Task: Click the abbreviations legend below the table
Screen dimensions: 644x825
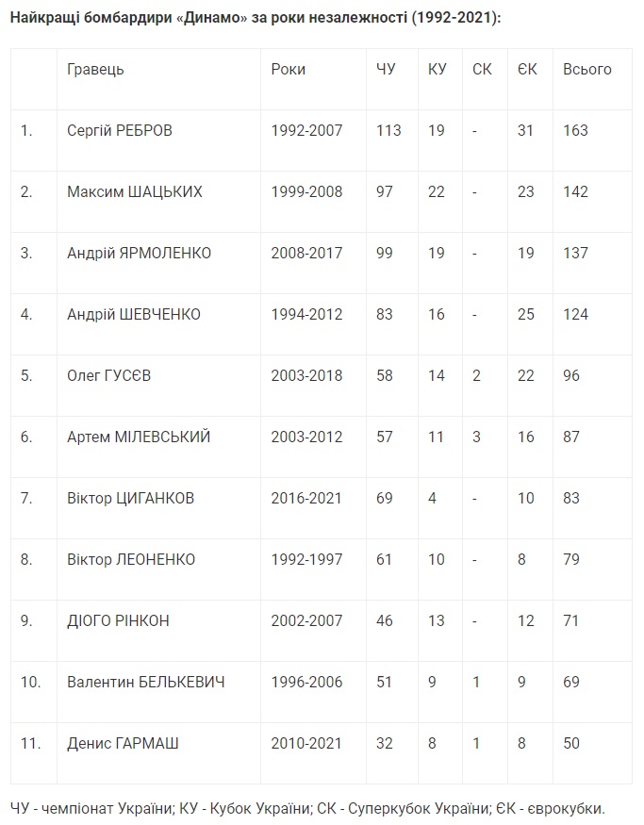Action: click(307, 808)
